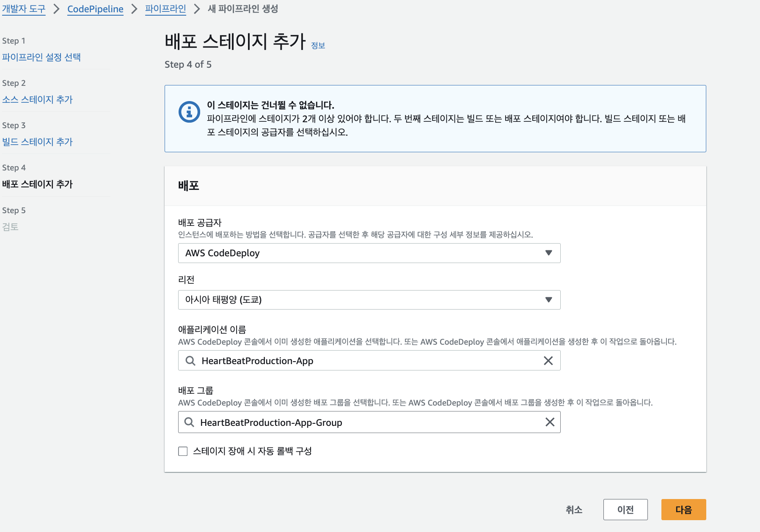Click the Step 5 검토 label

tap(10, 227)
